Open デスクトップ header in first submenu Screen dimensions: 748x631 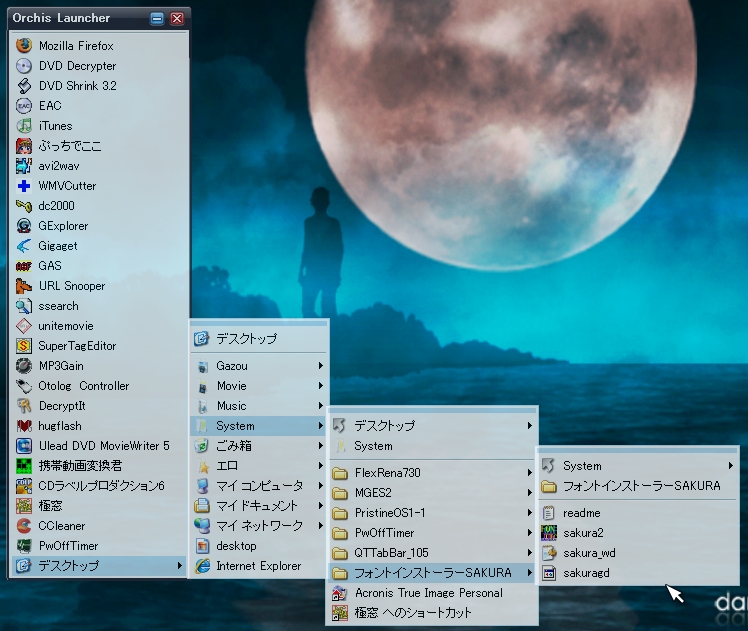pos(259,339)
